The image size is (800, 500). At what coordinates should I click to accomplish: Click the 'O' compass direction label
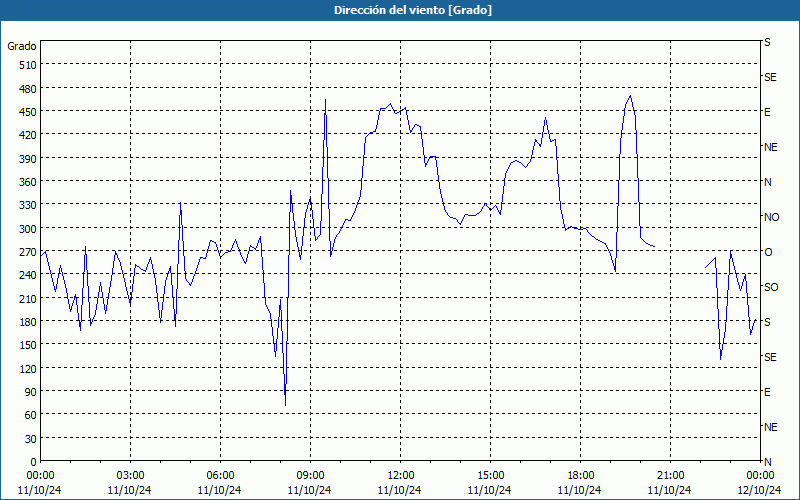(x=768, y=252)
